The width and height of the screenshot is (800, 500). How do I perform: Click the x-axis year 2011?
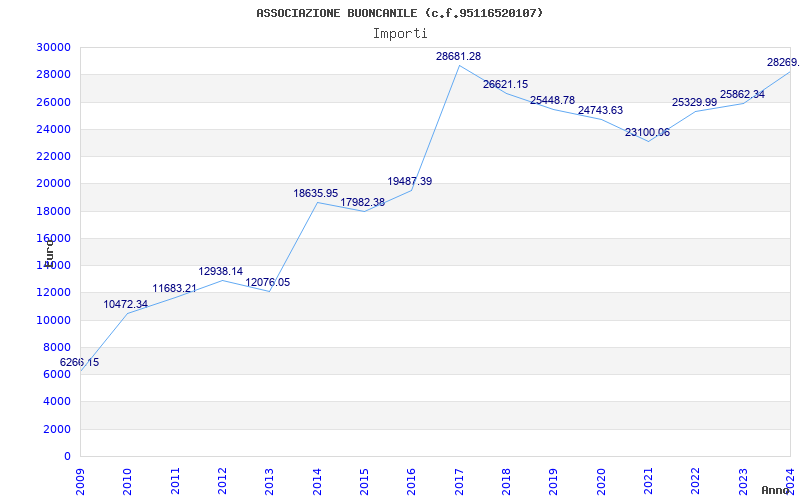[175, 481]
